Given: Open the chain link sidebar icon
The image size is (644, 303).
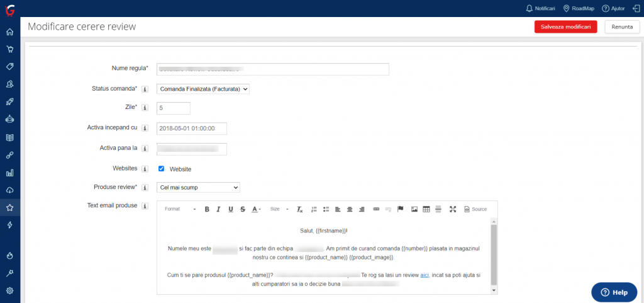Looking at the screenshot, I should click(x=10, y=155).
